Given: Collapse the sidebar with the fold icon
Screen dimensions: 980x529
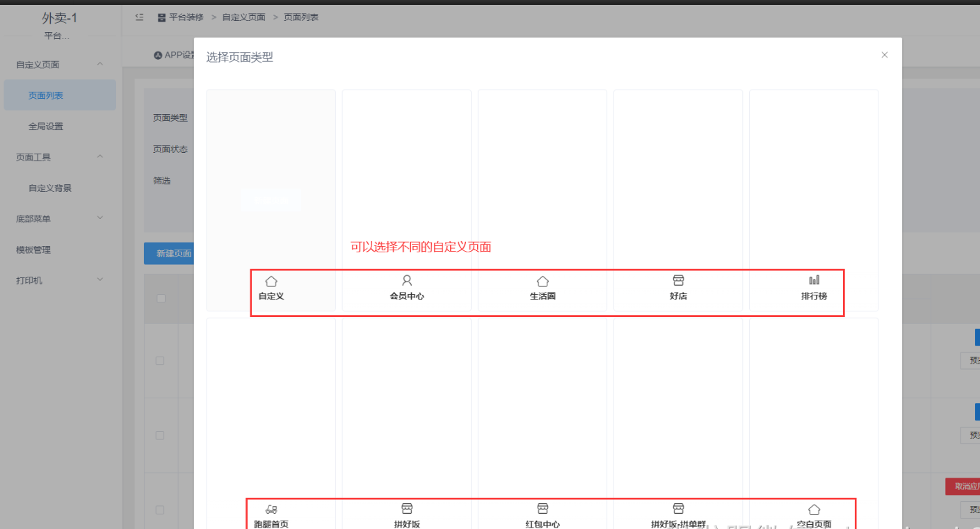Looking at the screenshot, I should tap(139, 17).
